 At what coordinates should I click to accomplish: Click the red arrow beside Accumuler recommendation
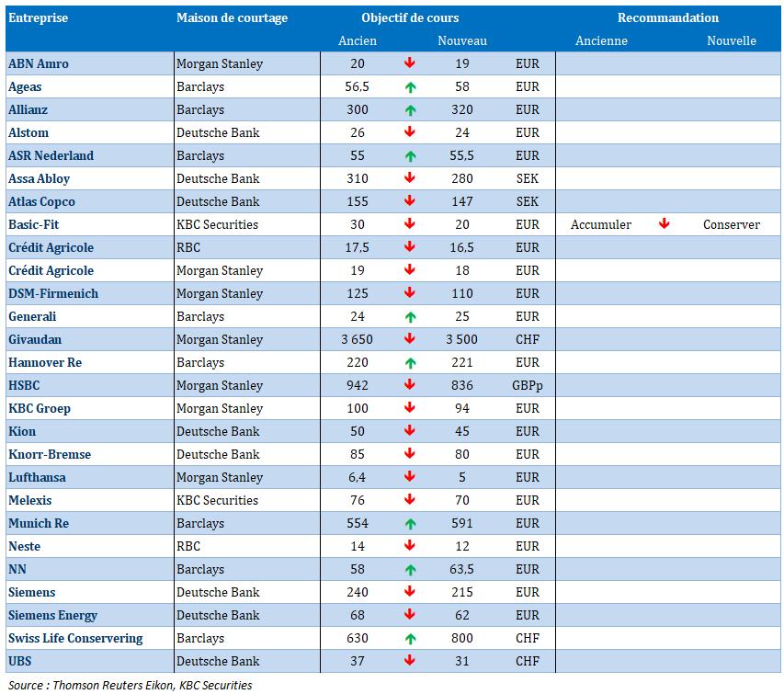(664, 223)
